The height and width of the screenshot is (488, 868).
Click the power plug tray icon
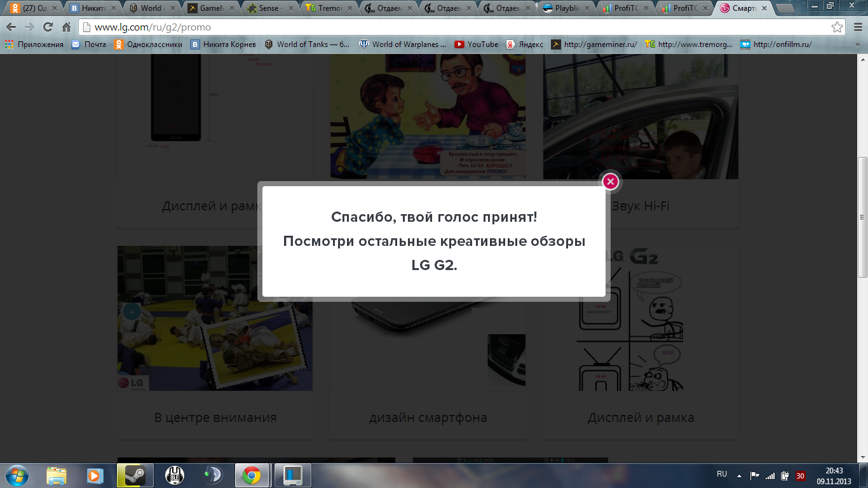click(x=786, y=475)
